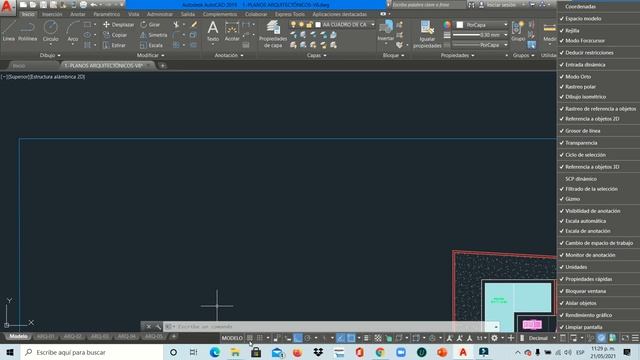Image resolution: width=640 pixels, height=360 pixels.
Task: Open the Decimal units dropdown in status bar
Action: (542, 338)
